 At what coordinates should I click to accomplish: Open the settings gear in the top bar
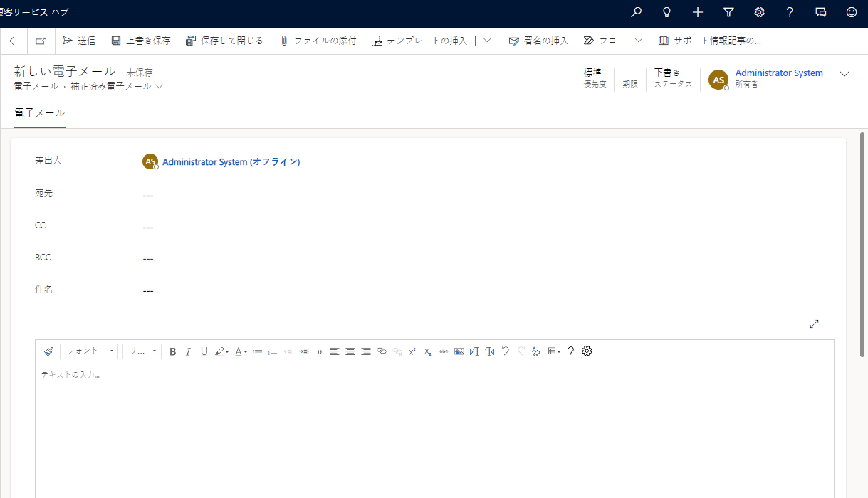[x=759, y=12]
